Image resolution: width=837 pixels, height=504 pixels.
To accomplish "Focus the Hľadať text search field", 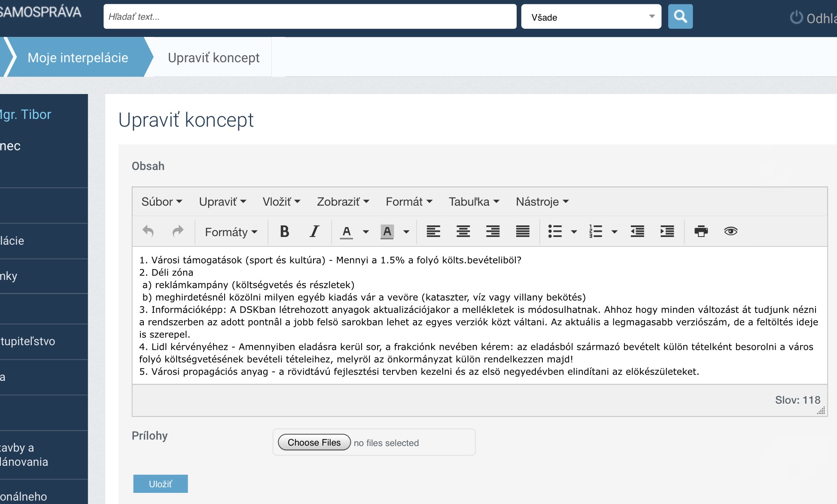I will click(x=310, y=17).
